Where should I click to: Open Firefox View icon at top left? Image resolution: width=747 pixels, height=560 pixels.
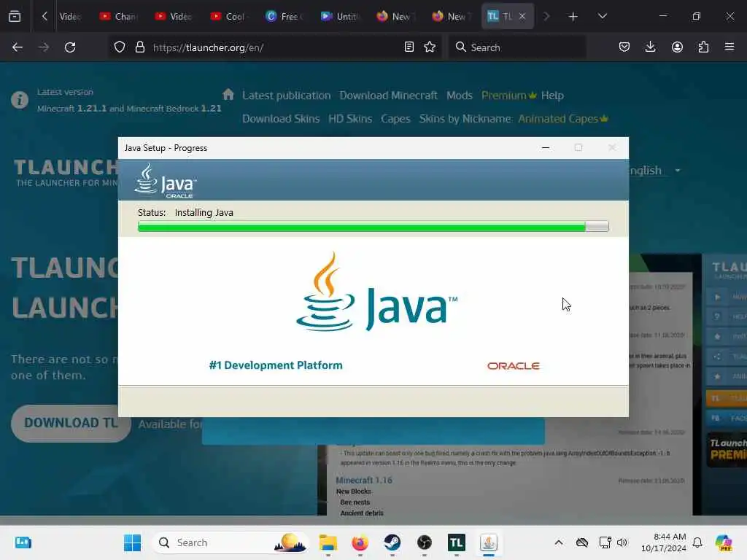pyautogui.click(x=15, y=16)
